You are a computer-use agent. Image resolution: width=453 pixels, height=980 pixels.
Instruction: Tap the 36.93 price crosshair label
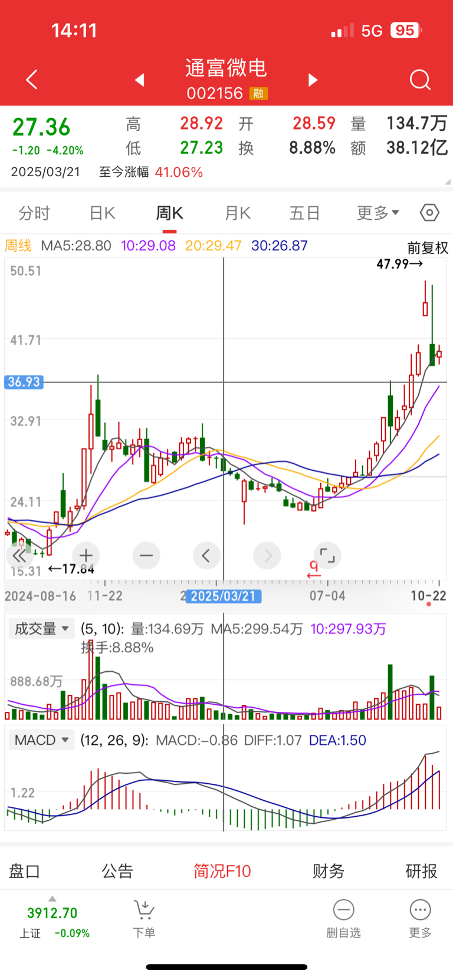[24, 382]
